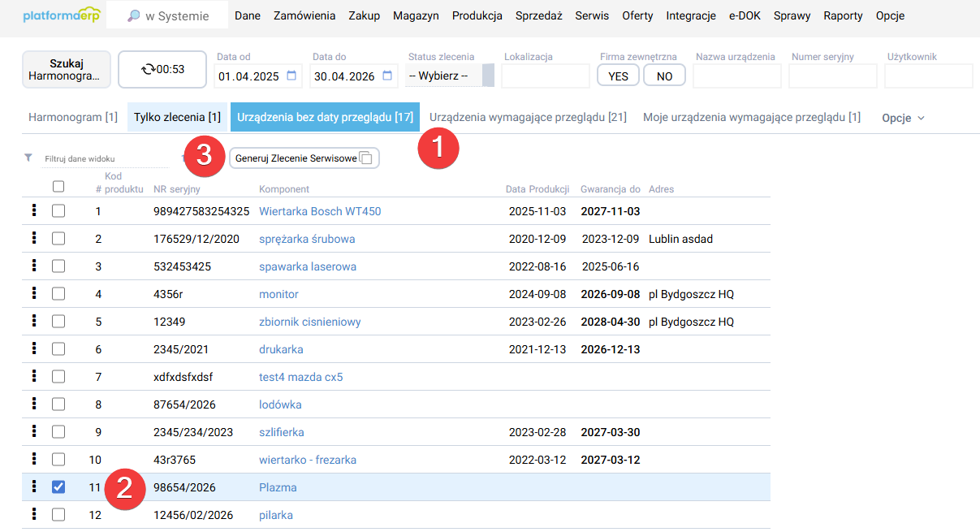Expand the Status zlecenia dropdown
The height and width of the screenshot is (532, 980).
pyautogui.click(x=449, y=76)
